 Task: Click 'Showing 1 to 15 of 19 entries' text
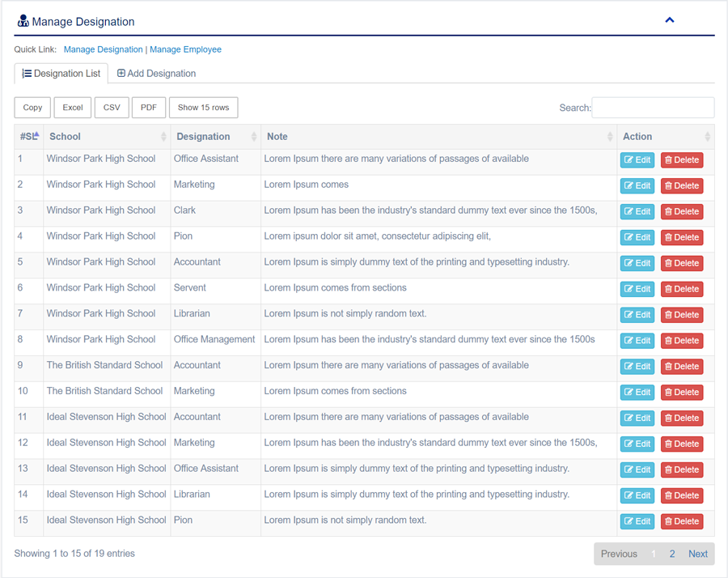74,554
